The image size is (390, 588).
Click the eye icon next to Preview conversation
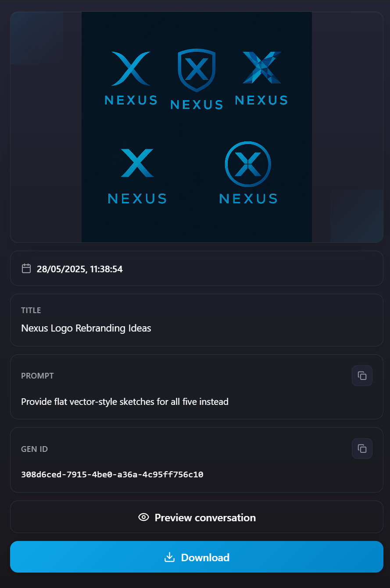pos(143,517)
